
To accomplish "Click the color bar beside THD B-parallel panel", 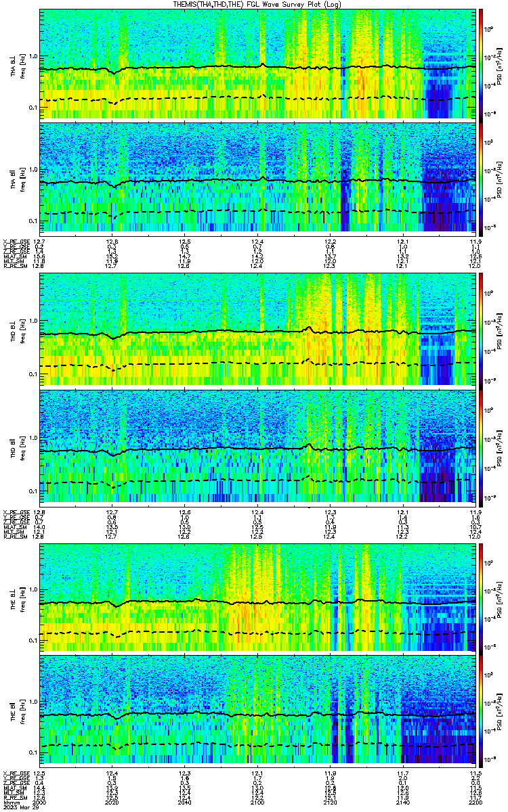I will click(481, 446).
